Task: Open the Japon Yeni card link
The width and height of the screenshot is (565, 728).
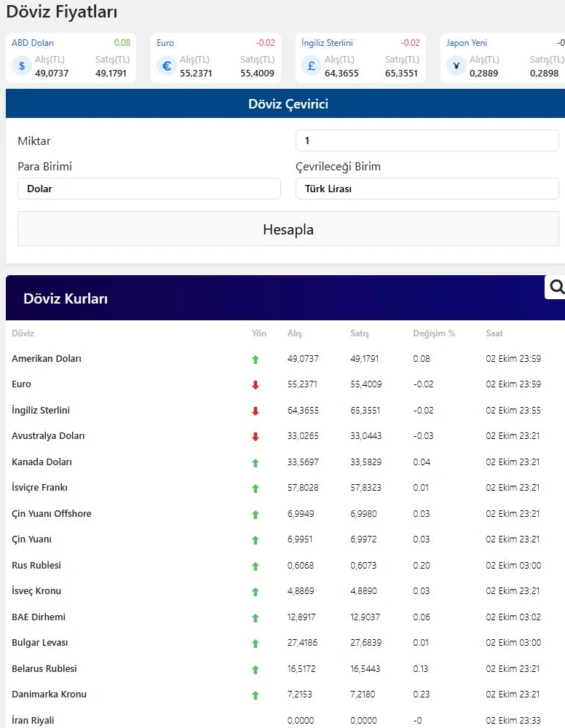Action: tap(467, 43)
